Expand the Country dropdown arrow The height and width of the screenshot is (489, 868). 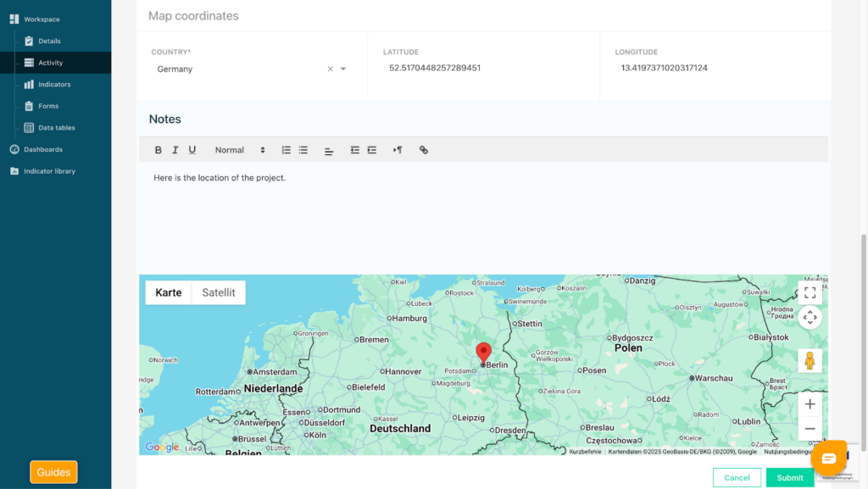click(343, 69)
